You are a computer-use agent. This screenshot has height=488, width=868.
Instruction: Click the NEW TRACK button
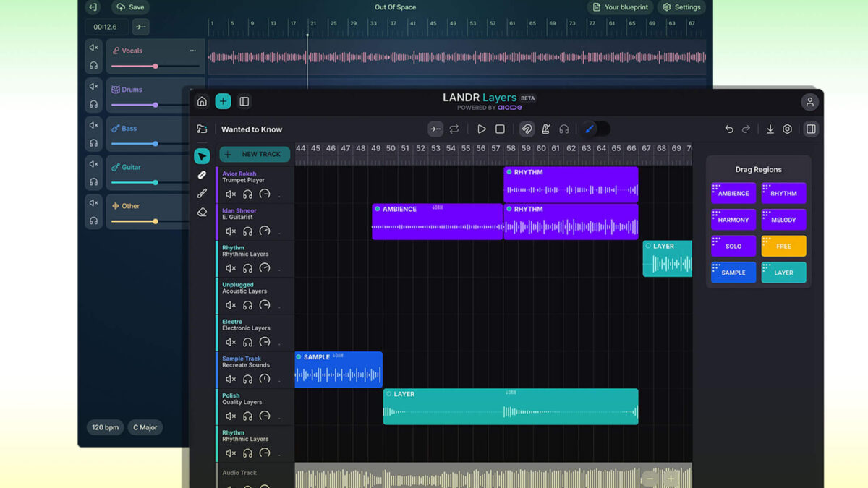tap(255, 154)
